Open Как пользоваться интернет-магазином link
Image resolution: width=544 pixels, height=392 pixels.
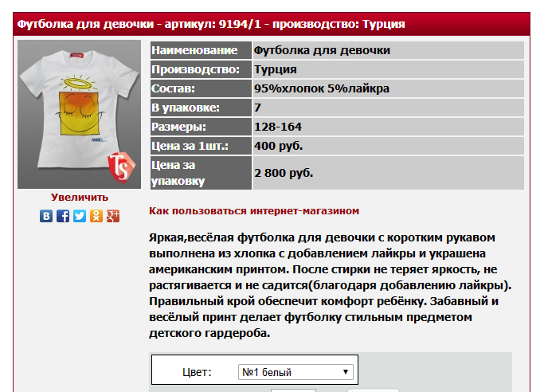pyautogui.click(x=254, y=211)
